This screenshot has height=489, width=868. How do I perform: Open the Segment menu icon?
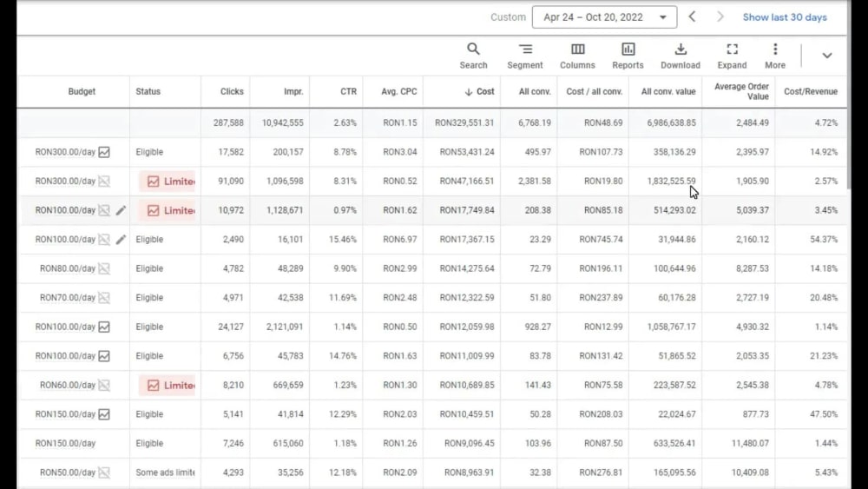tap(525, 56)
